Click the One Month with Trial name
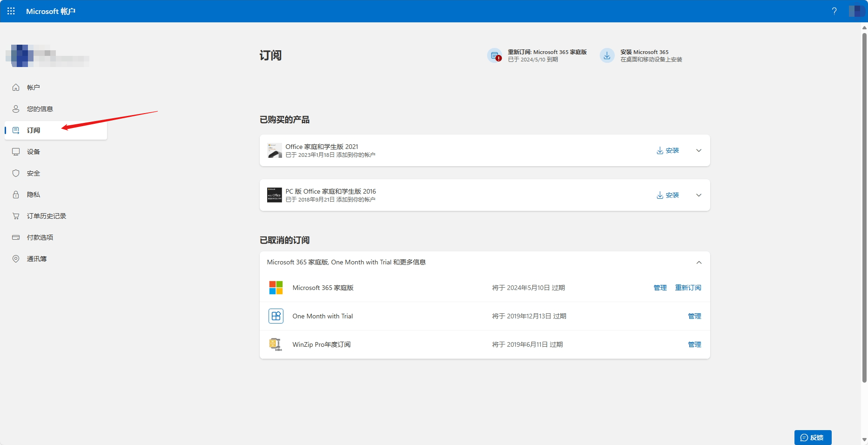This screenshot has width=868, height=445. 323,316
